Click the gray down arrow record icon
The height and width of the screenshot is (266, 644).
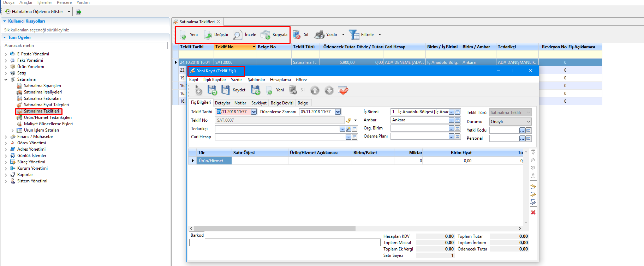click(x=329, y=90)
